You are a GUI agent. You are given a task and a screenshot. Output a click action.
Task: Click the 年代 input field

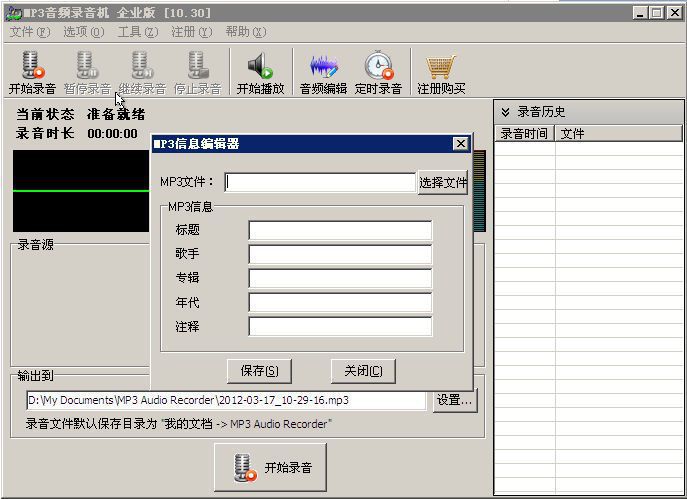(x=340, y=302)
